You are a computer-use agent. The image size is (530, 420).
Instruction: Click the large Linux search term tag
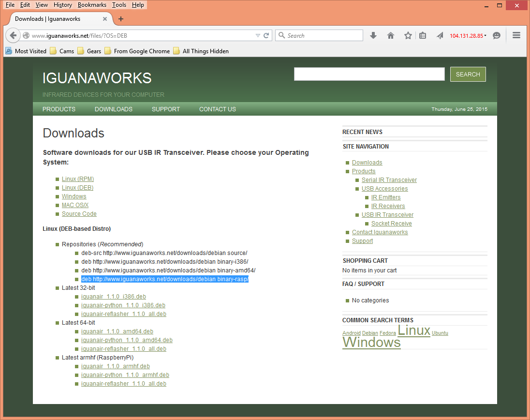[414, 330]
